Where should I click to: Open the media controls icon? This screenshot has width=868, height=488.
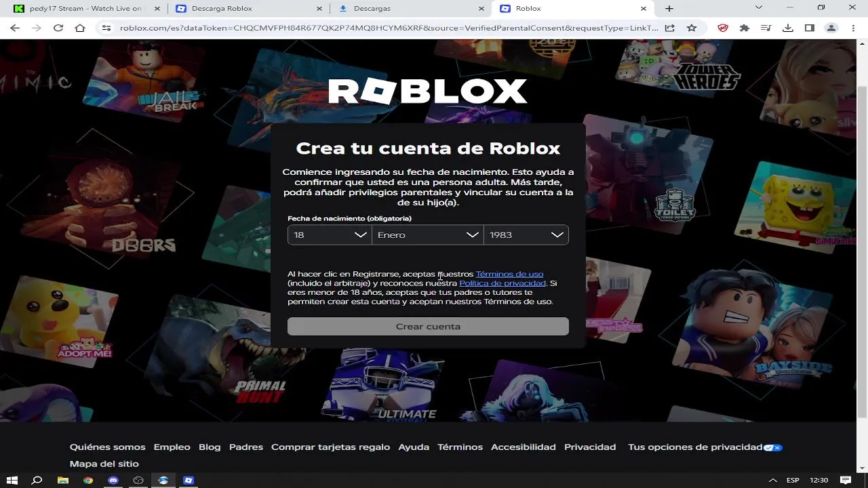(766, 28)
